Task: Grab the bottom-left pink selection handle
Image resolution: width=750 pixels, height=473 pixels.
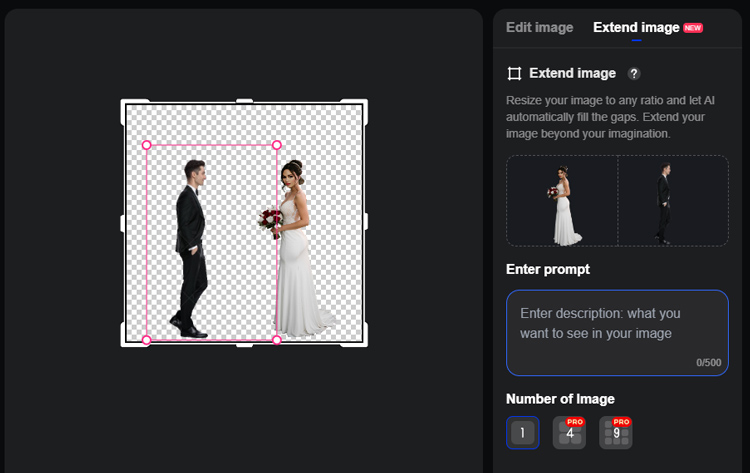Action: pos(147,340)
